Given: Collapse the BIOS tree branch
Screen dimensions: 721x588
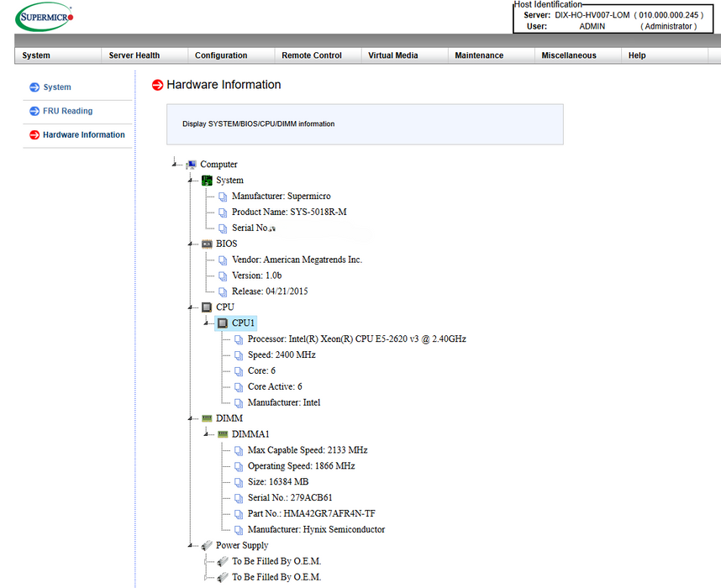Looking at the screenshot, I should click(x=190, y=244).
